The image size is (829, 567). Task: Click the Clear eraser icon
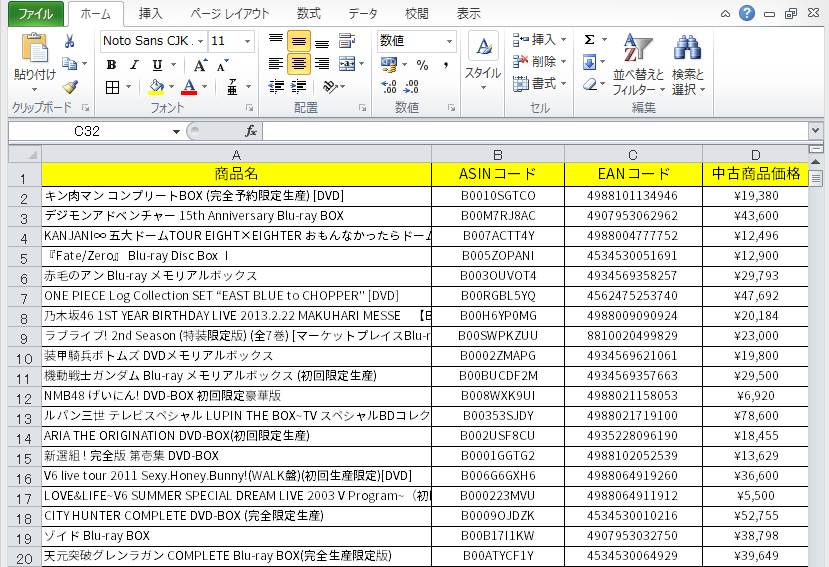(590, 85)
